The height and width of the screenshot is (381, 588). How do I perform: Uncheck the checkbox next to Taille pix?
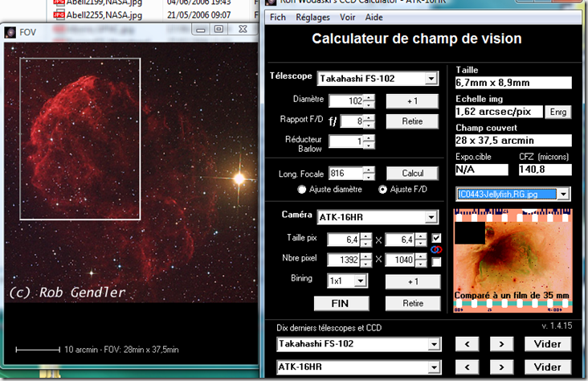coord(436,238)
